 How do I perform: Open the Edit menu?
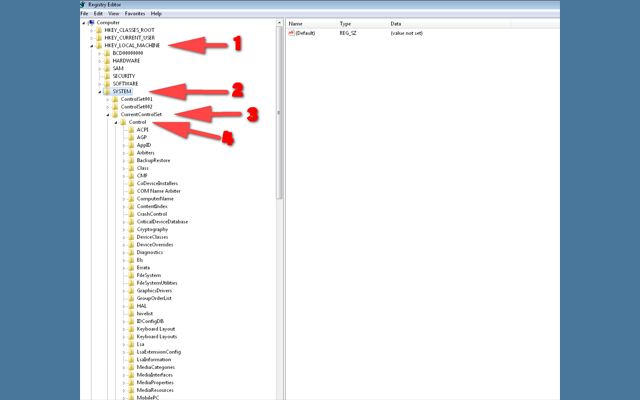click(98, 13)
